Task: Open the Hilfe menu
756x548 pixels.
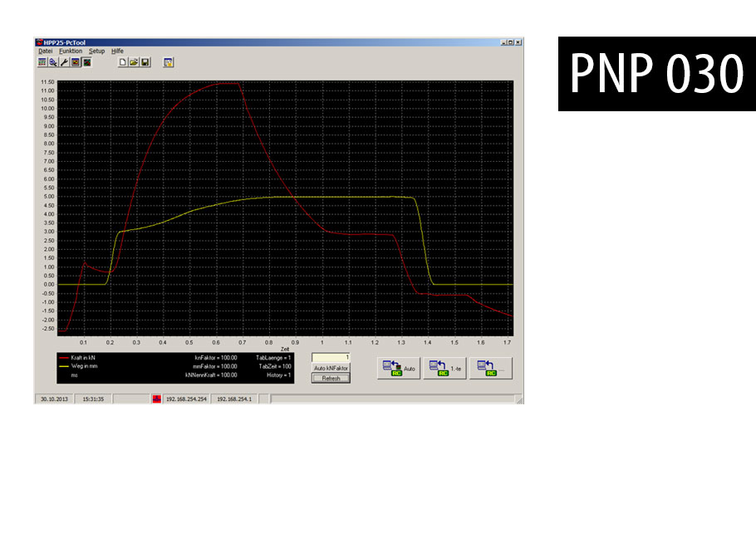Action: [117, 51]
